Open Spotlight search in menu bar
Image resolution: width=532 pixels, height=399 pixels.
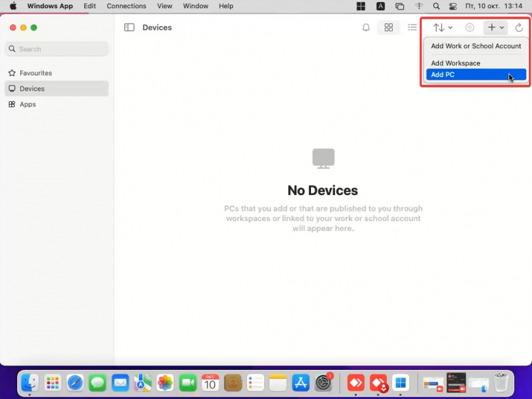point(436,6)
